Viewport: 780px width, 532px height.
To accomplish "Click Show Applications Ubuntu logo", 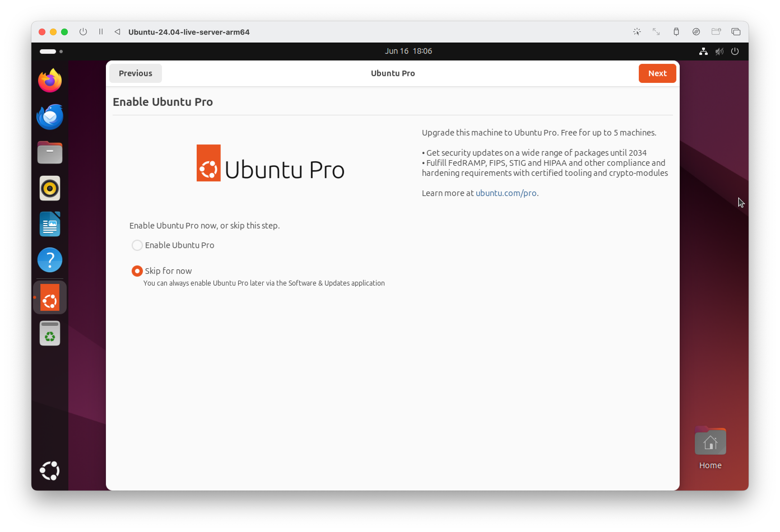I will 50,471.
